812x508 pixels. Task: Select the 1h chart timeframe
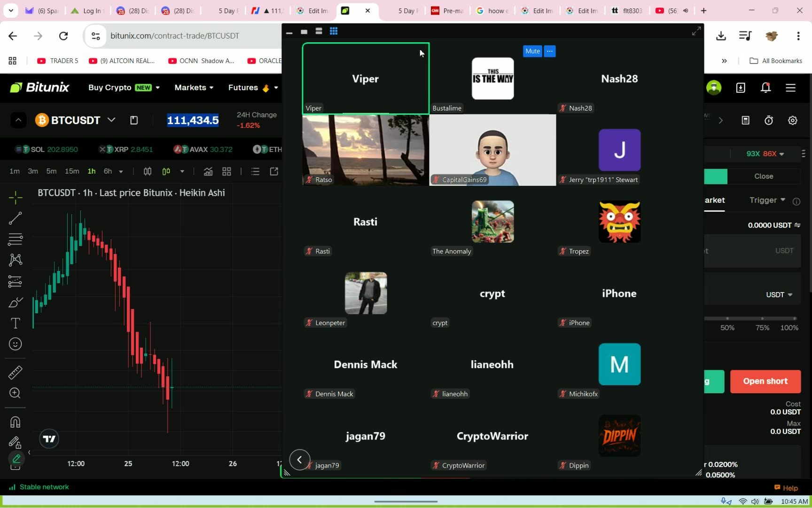[91, 171]
